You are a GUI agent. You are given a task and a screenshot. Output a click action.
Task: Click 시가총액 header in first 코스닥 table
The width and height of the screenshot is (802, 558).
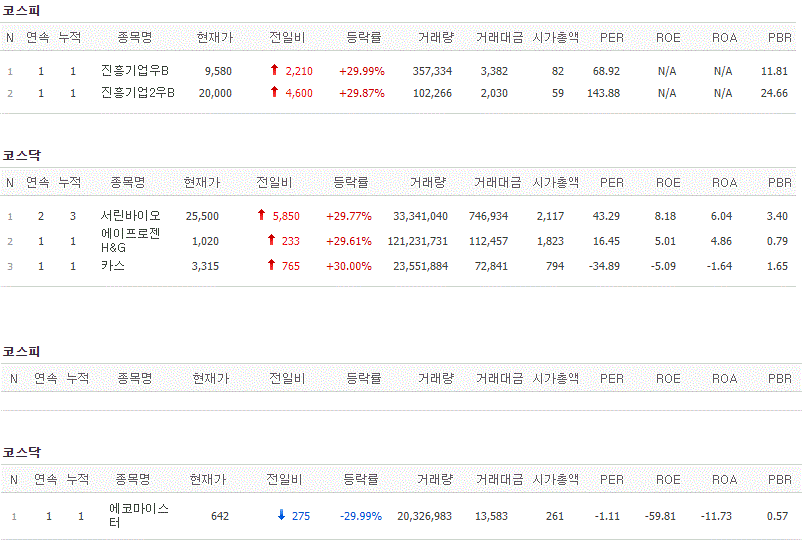555,182
